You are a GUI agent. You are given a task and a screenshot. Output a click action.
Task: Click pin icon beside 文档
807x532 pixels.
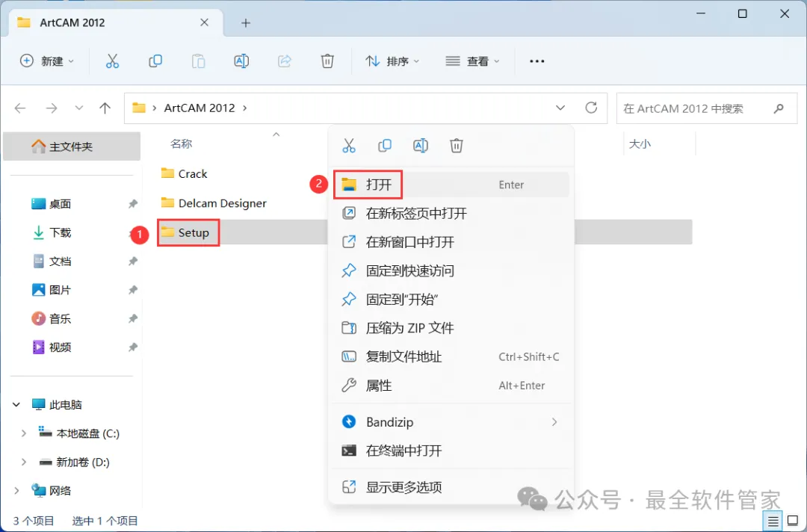[x=133, y=262]
